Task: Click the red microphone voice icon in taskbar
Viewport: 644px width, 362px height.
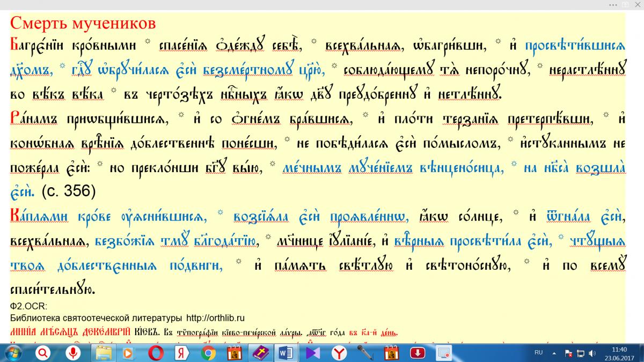Action: coord(72,352)
